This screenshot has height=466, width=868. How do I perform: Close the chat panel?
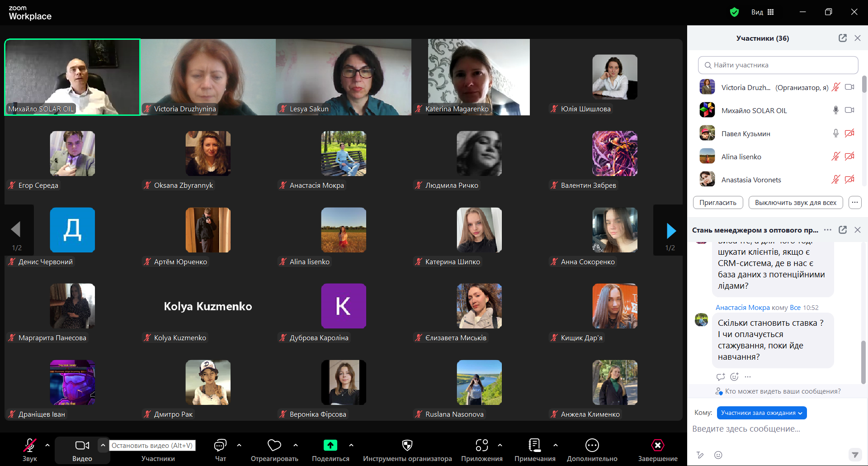click(858, 230)
